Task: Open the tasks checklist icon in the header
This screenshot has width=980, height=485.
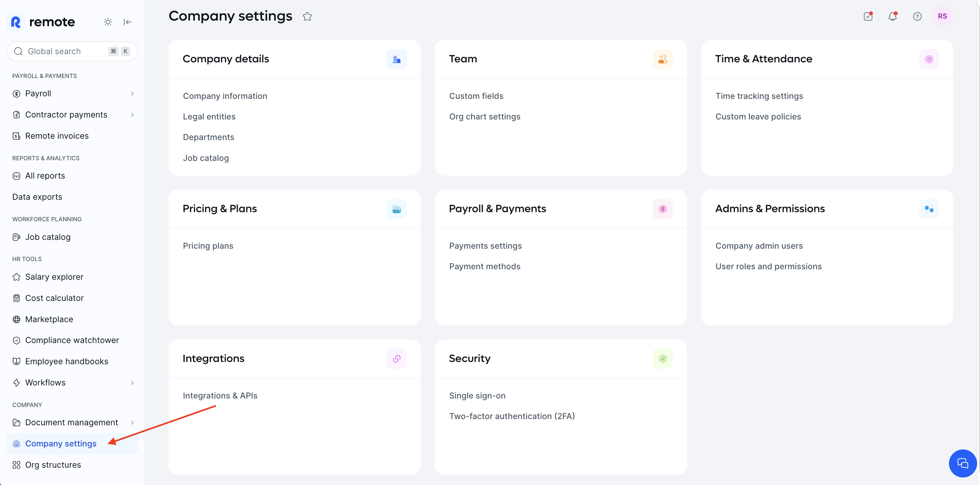Action: (x=868, y=16)
